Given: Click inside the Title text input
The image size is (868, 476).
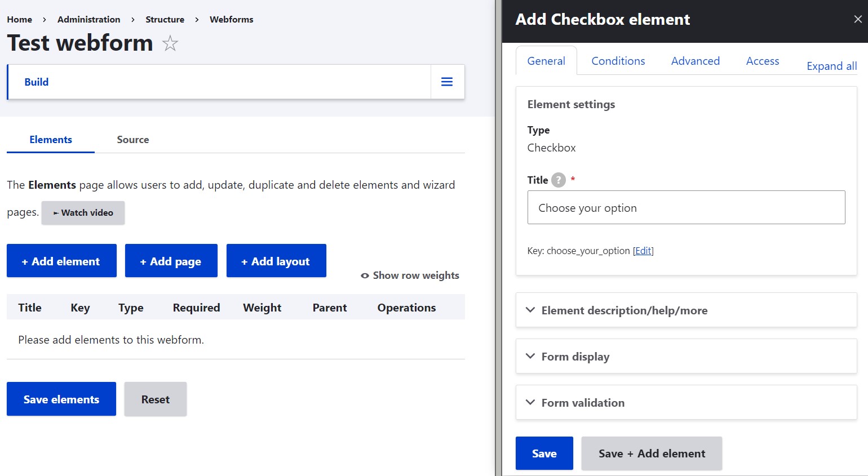Looking at the screenshot, I should pyautogui.click(x=685, y=207).
